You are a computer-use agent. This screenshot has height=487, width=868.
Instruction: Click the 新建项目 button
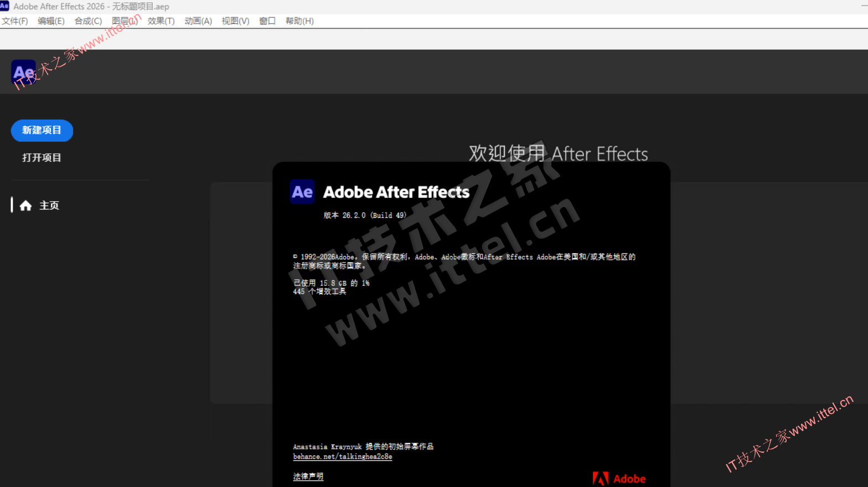[42, 130]
